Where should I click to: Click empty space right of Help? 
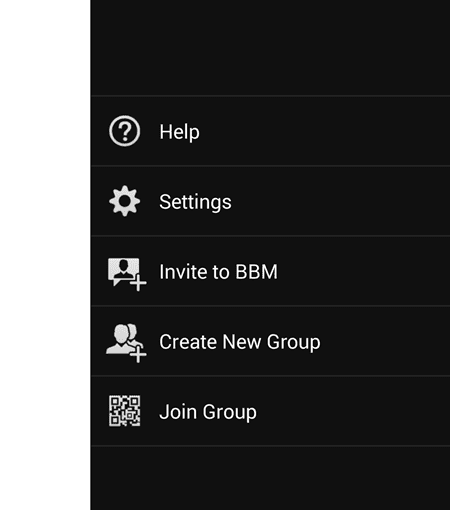(325, 131)
